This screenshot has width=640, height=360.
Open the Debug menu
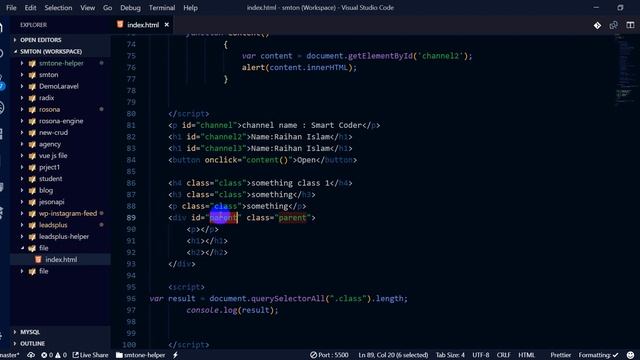[130, 8]
